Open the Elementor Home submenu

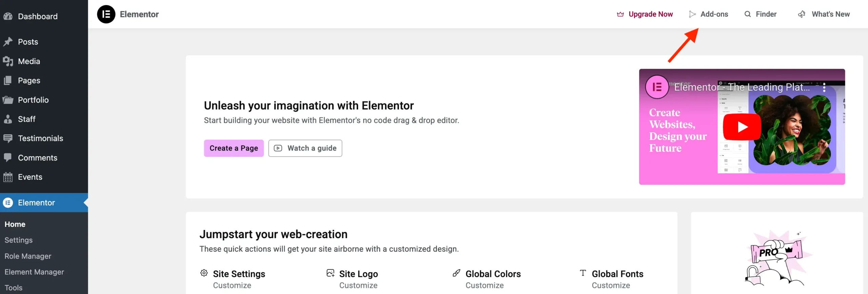[x=15, y=224]
